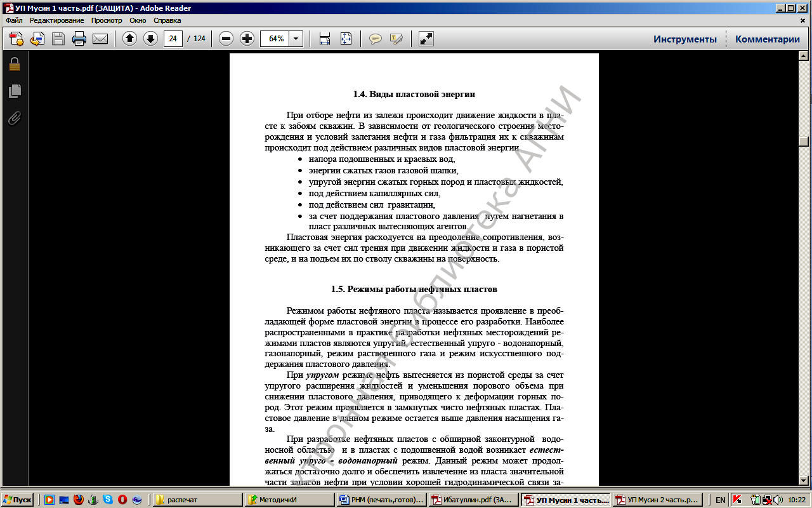Click the convert/share file toolbar icon
This screenshot has height=508, width=812.
click(x=38, y=39)
